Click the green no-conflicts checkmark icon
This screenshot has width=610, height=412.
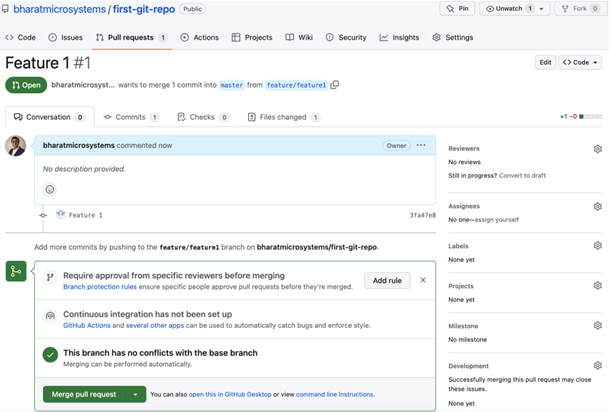[50, 355]
